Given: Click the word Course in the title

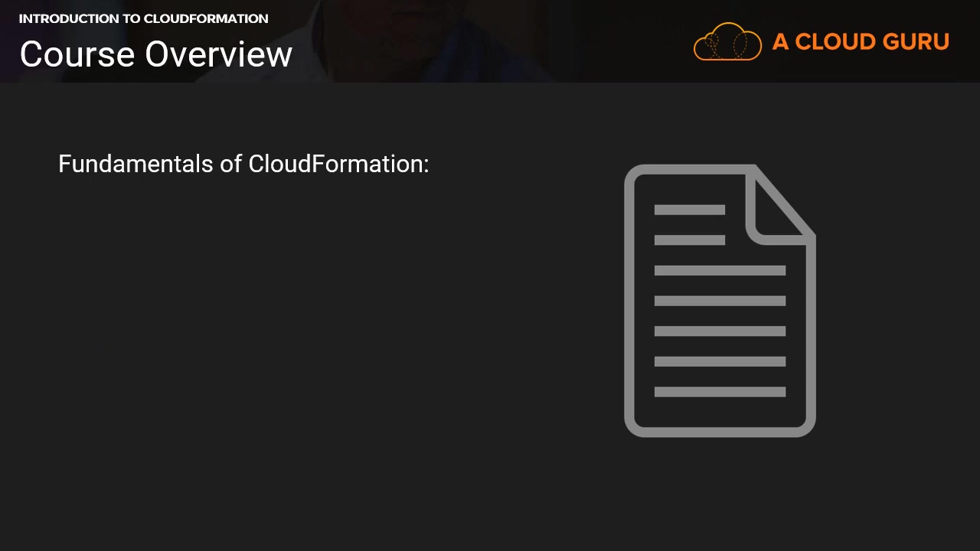Looking at the screenshot, I should click(77, 54).
